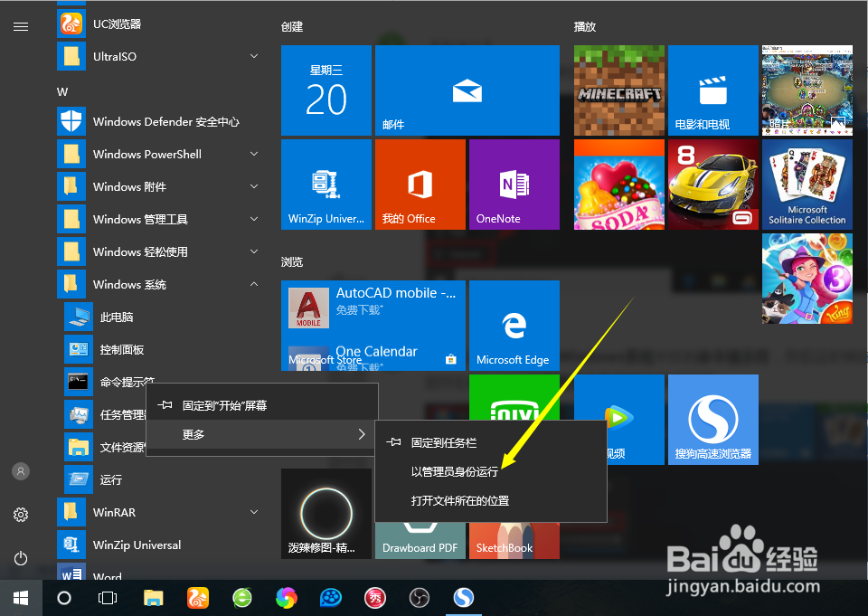Open 运行 in the app list
Screen dimensions: 868x616
pos(161,479)
